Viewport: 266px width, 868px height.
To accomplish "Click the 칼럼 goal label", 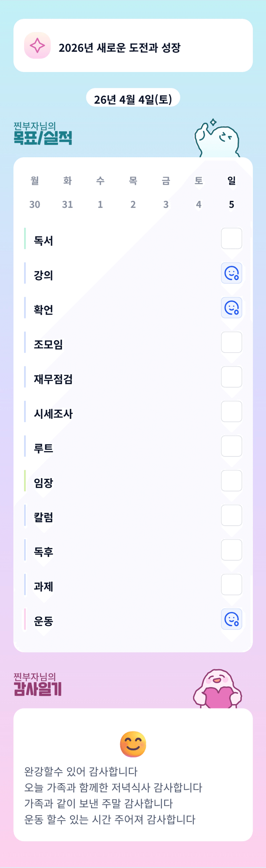I will (43, 517).
